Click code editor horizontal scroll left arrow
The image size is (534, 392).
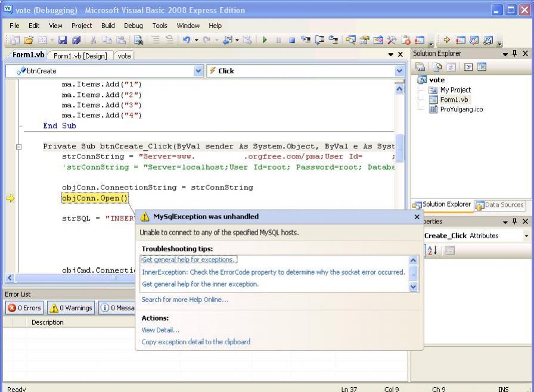point(10,278)
